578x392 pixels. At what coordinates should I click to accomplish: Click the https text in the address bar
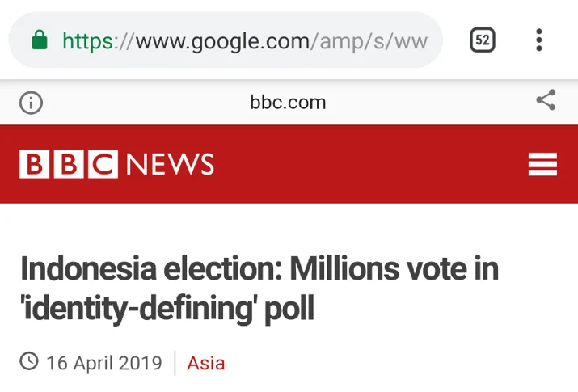(88, 41)
